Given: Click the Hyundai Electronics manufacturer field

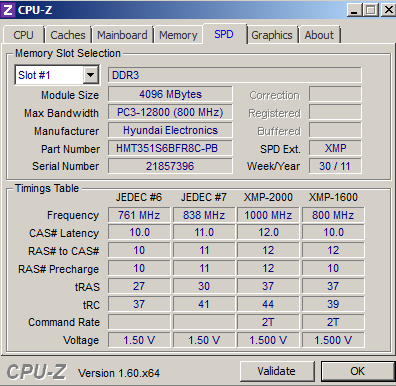Looking at the screenshot, I should coord(170,130).
